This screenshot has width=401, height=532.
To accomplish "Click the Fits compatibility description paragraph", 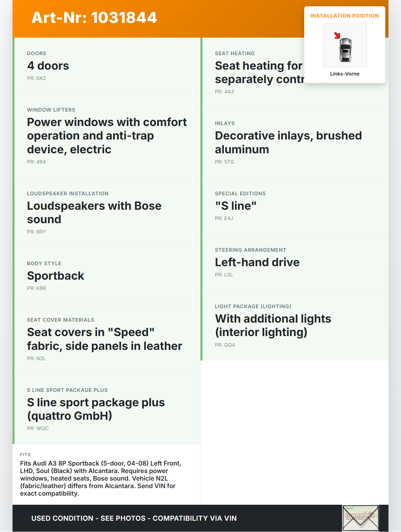I will [100, 478].
